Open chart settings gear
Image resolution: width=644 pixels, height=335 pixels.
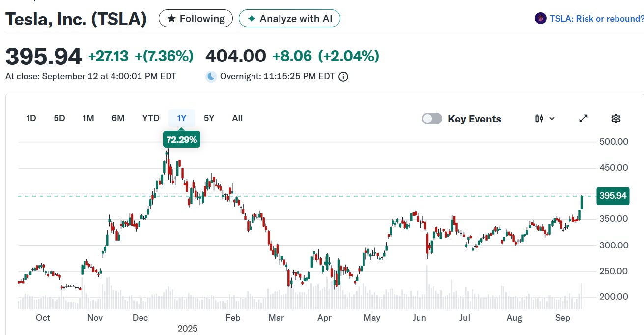(616, 119)
